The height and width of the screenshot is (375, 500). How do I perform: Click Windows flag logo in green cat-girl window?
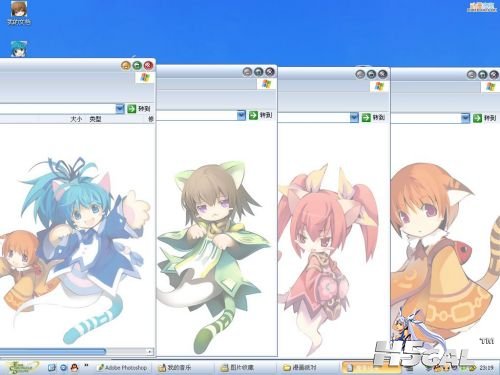click(x=266, y=83)
